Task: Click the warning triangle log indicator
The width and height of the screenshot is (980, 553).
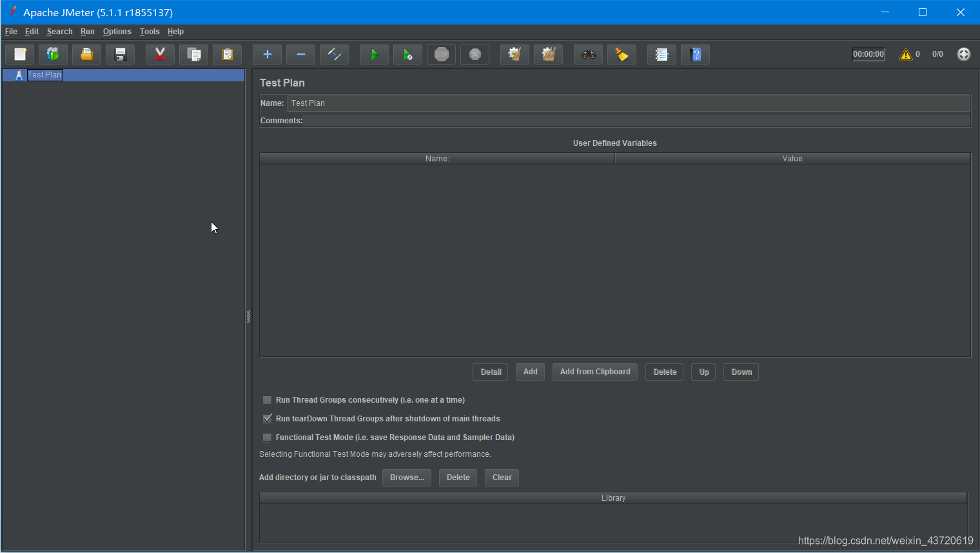Action: pyautogui.click(x=906, y=54)
